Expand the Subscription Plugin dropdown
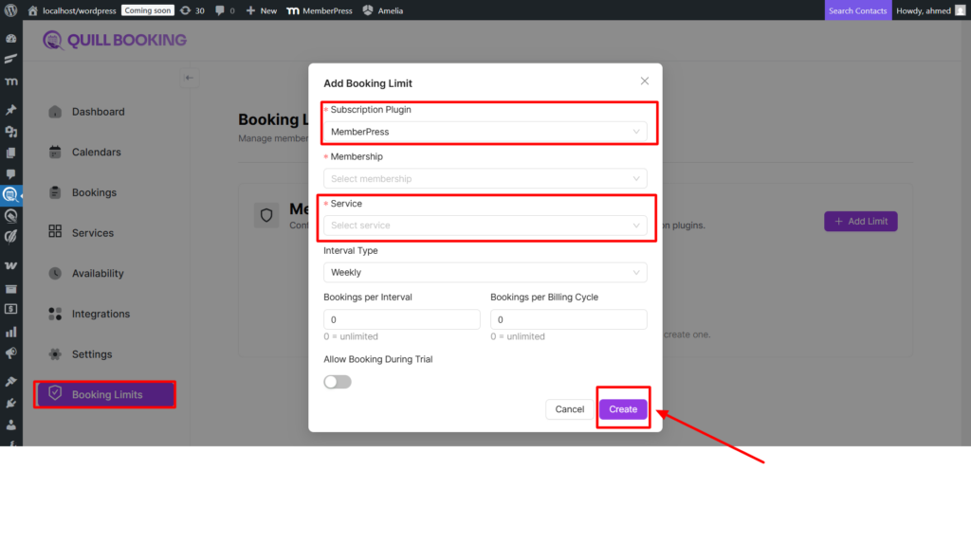This screenshot has width=971, height=560. pyautogui.click(x=485, y=132)
